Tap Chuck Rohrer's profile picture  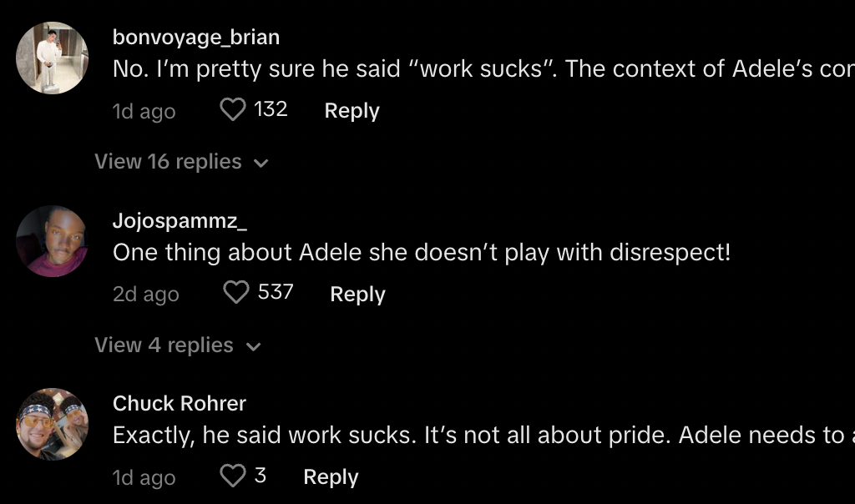point(52,424)
